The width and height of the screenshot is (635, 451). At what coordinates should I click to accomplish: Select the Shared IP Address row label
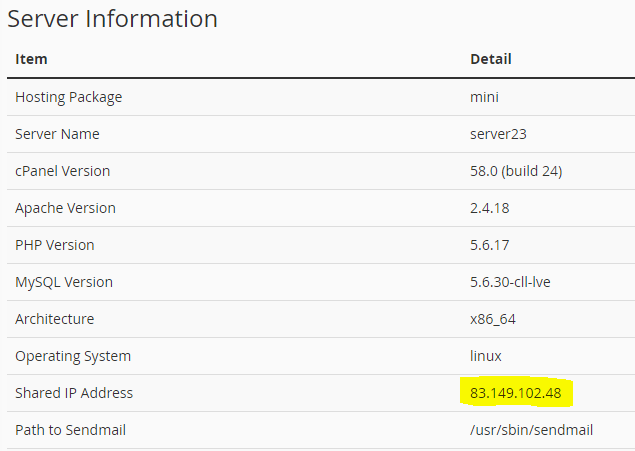point(74,393)
